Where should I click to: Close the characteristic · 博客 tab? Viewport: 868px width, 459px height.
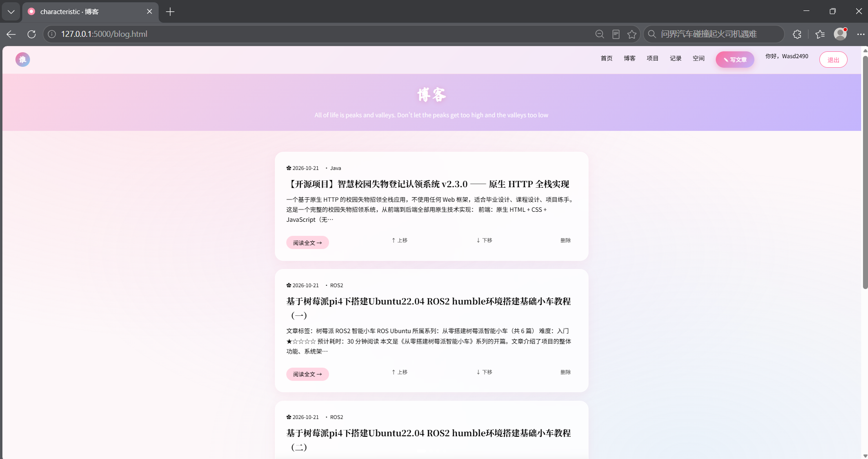[x=150, y=12]
